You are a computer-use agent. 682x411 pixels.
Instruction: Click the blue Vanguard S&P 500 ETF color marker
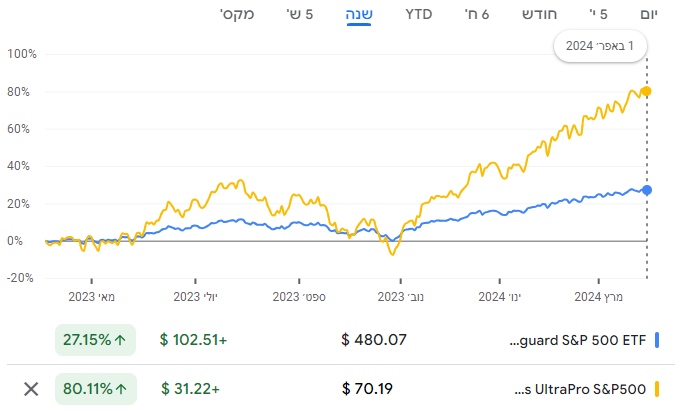(658, 340)
